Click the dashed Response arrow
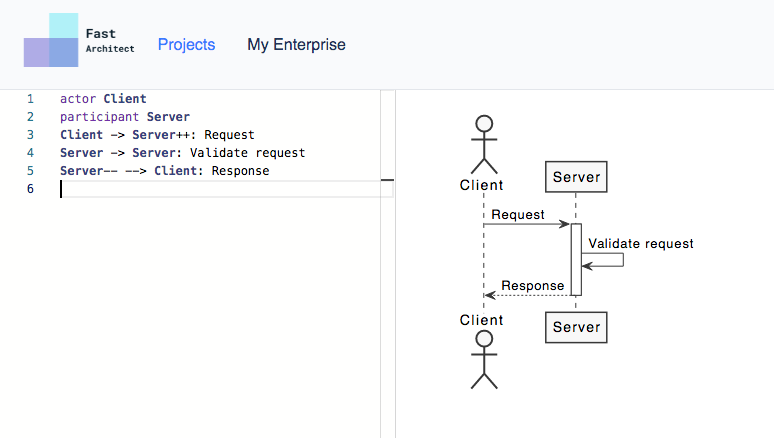 [527, 295]
